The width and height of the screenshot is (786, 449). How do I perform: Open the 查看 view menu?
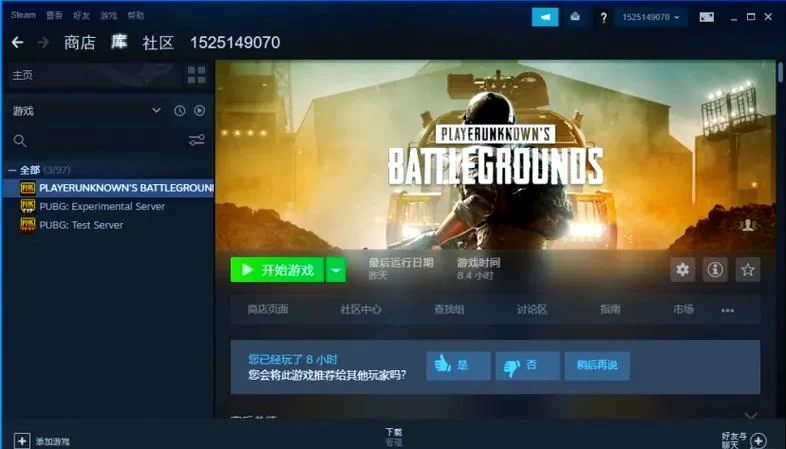[54, 16]
